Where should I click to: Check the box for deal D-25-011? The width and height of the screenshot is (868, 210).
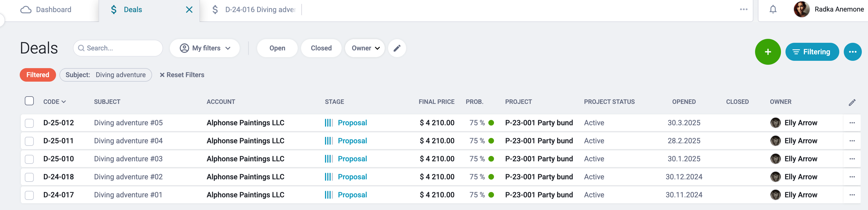[29, 141]
